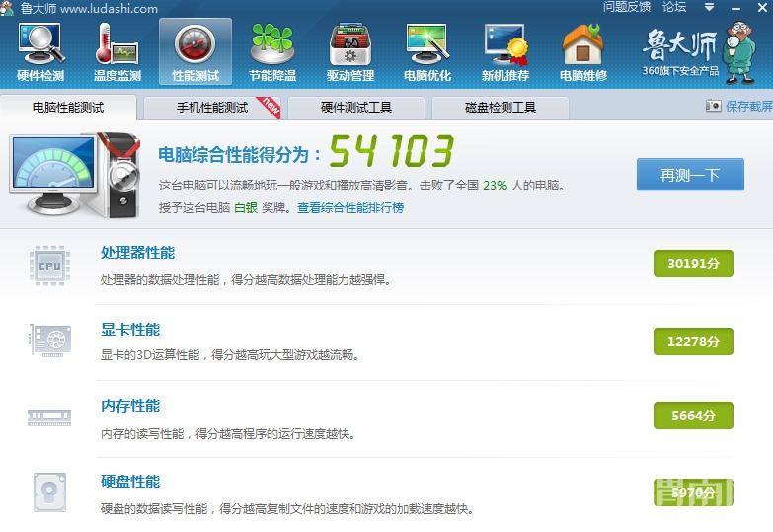
Task: Click the 30191分 processor score badge
Action: point(693,264)
